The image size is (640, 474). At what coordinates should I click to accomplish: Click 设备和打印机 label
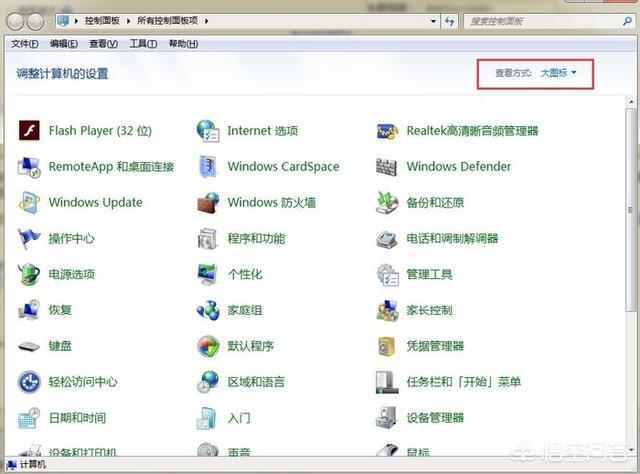[x=82, y=452]
